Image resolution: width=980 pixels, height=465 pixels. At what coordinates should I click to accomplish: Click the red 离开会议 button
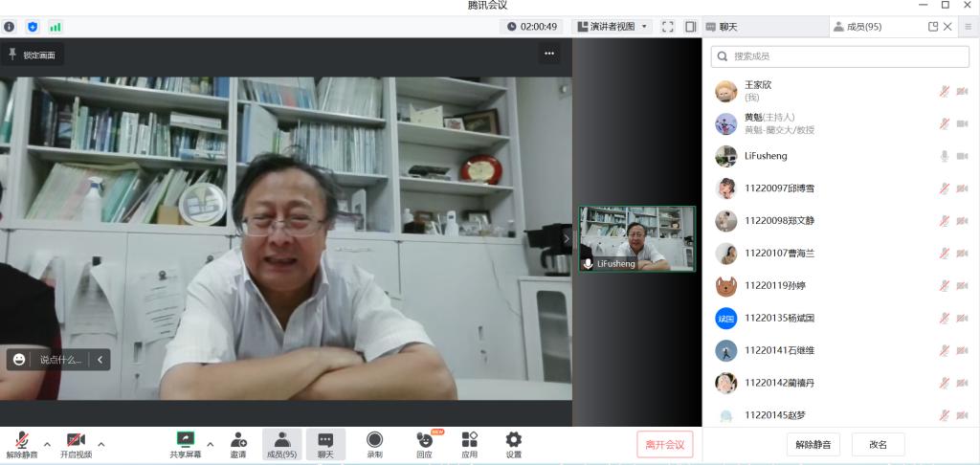(x=664, y=444)
